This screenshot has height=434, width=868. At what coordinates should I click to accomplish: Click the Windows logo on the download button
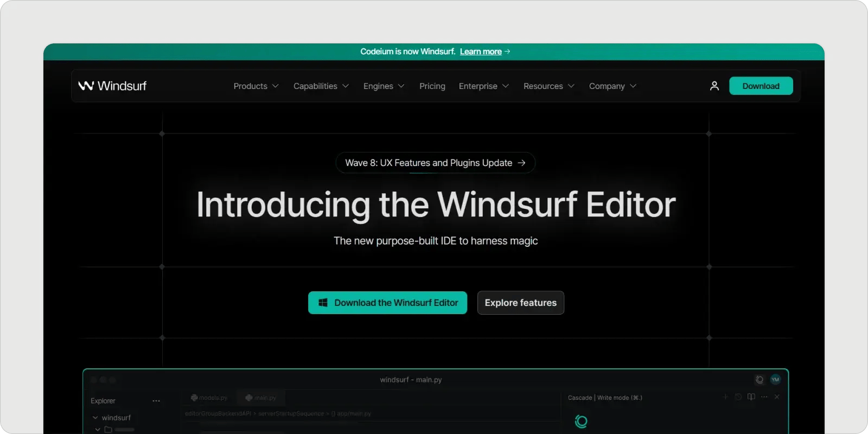(323, 303)
